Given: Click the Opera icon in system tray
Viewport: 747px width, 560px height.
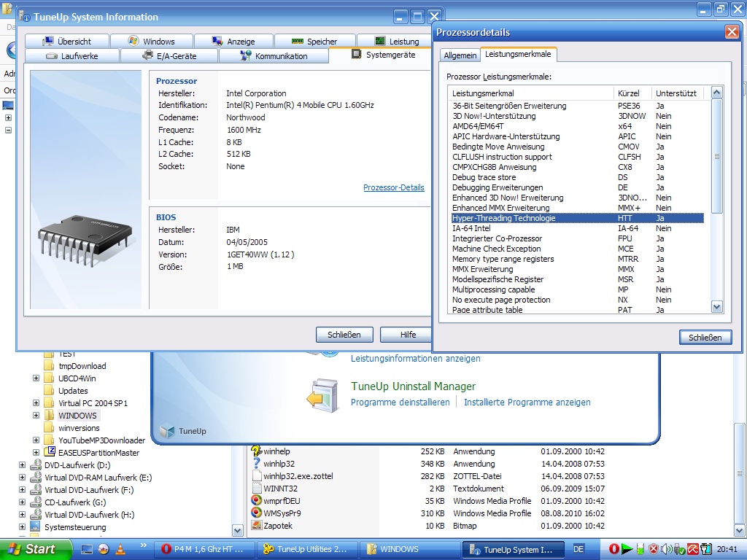Looking at the screenshot, I should click(x=614, y=549).
